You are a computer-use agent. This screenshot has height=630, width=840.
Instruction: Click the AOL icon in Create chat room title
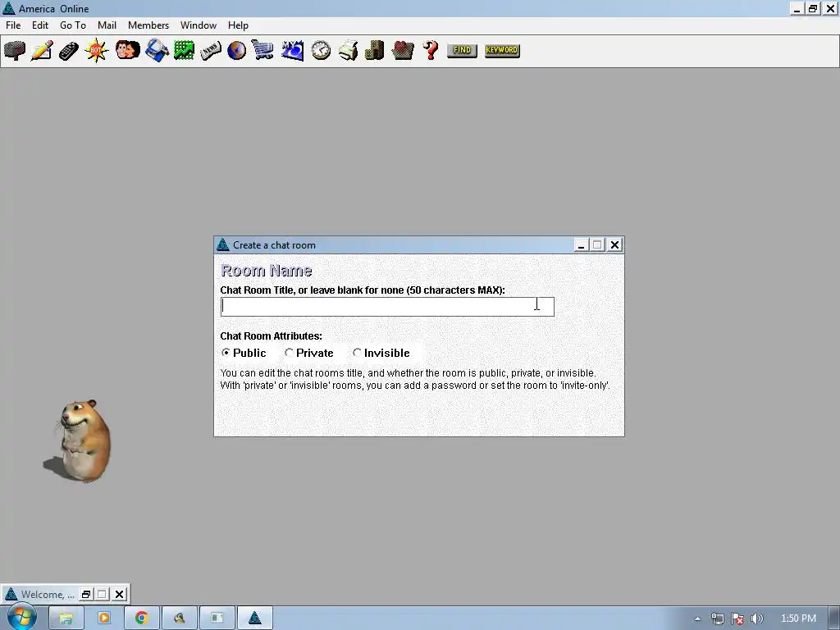[223, 244]
